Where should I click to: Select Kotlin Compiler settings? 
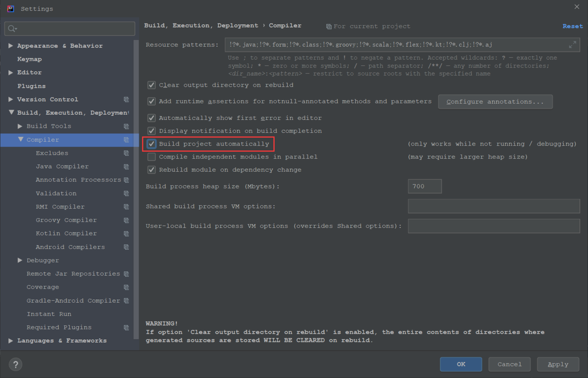click(66, 233)
